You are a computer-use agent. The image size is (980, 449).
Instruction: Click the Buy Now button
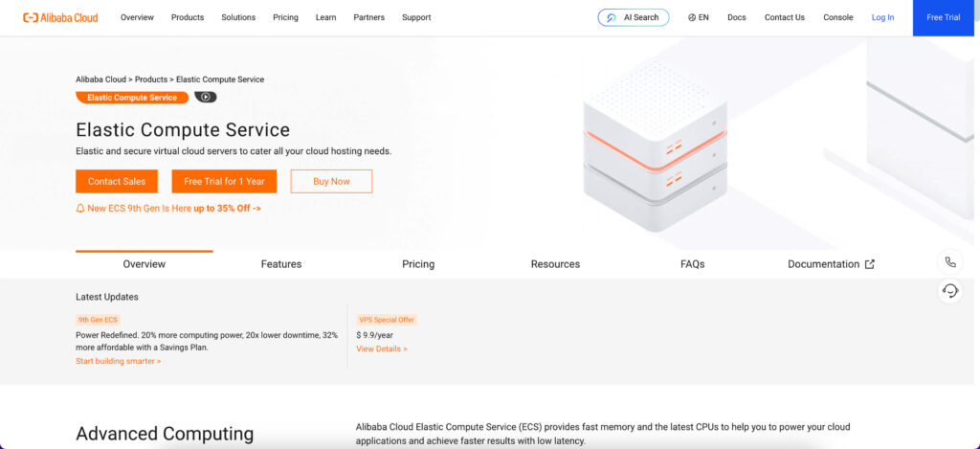(331, 181)
